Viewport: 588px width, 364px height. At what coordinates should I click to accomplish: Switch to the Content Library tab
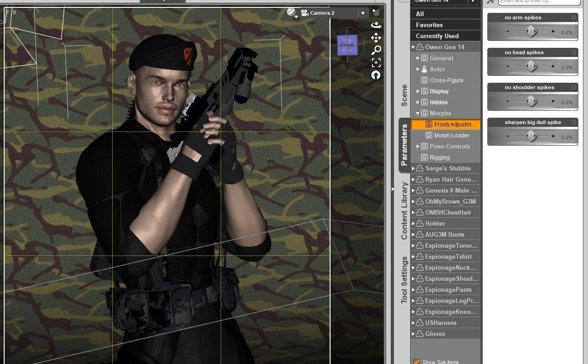pyautogui.click(x=404, y=210)
